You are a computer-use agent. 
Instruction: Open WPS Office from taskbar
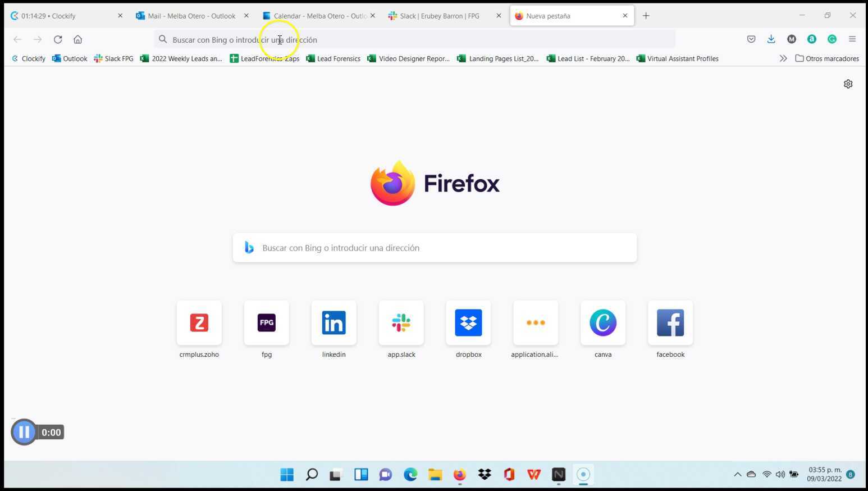click(534, 475)
